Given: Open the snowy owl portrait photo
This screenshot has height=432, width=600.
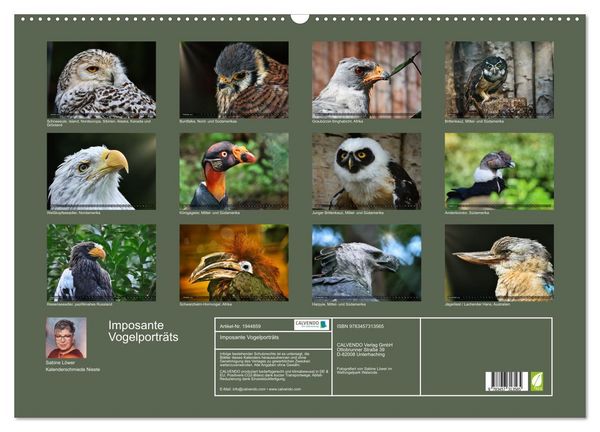Looking at the screenshot, I should point(101,80).
